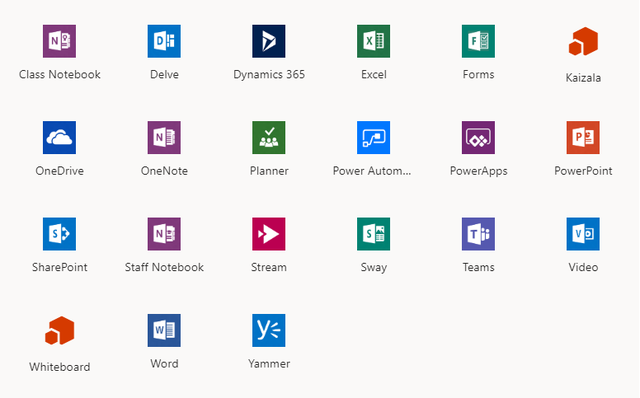Click the "OneNote" text label
640x398 pixels.
pyautogui.click(x=164, y=171)
